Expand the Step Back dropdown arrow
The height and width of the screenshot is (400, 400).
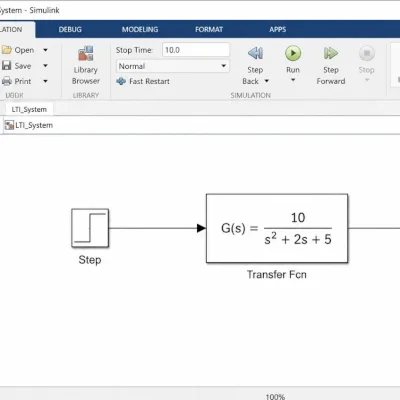[267, 81]
